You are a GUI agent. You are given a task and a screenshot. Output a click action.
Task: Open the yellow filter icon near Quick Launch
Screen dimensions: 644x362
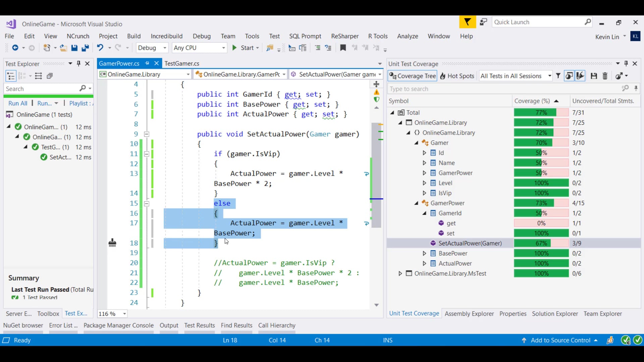(x=467, y=22)
